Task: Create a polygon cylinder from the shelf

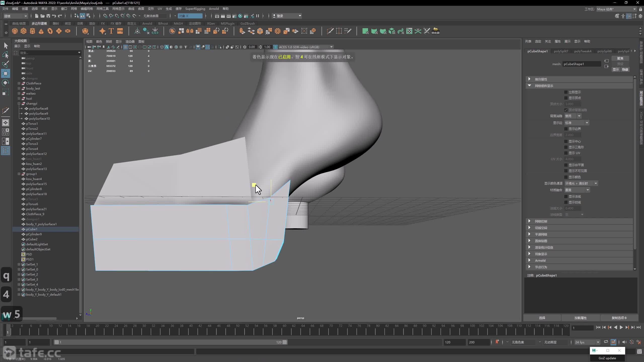Action: click(32, 31)
